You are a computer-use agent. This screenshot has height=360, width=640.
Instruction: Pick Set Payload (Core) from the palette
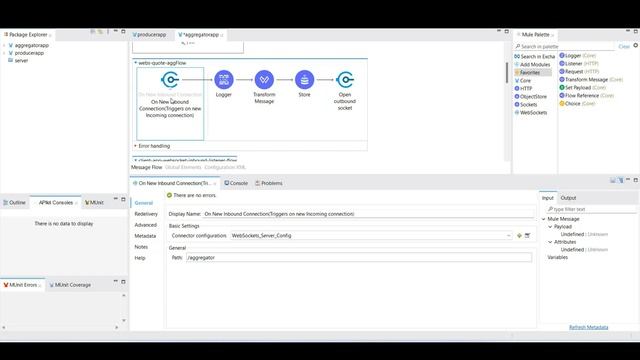582,87
